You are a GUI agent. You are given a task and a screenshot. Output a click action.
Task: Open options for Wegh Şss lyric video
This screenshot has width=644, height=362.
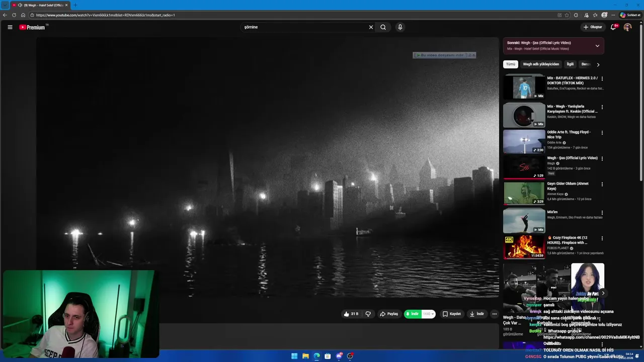pos(602,158)
